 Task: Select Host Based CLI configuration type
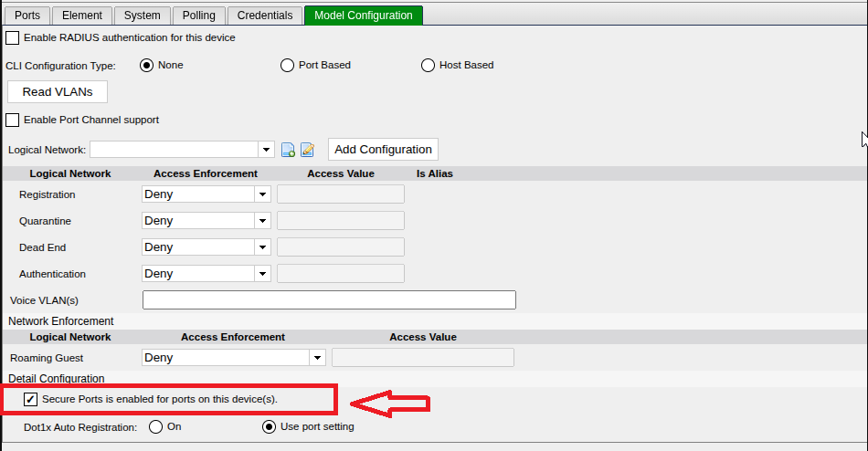[428, 66]
